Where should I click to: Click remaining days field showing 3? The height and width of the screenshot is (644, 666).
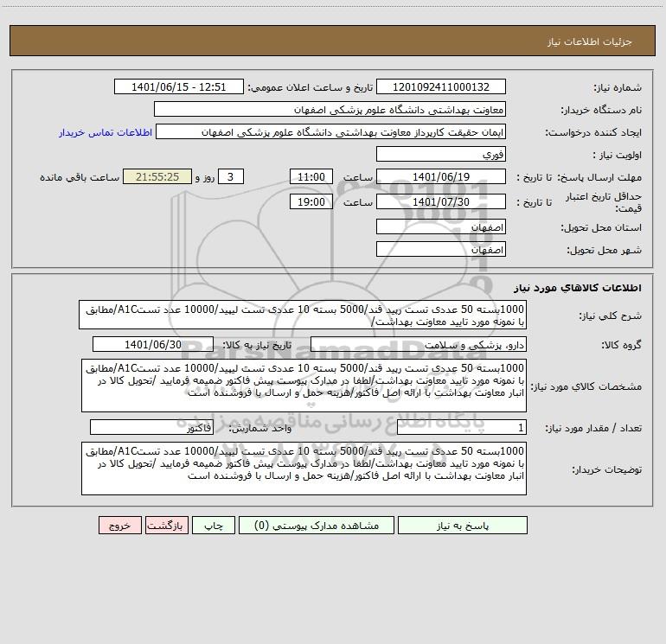[231, 176]
